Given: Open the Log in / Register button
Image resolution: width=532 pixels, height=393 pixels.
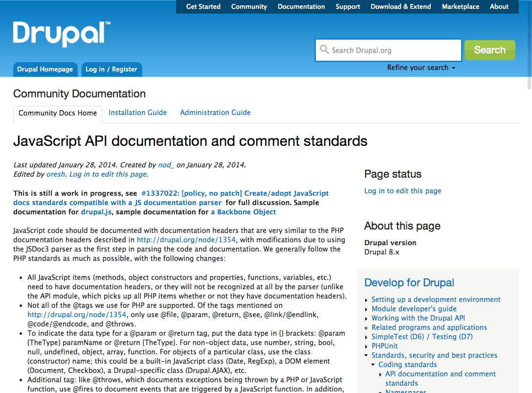Looking at the screenshot, I should click(111, 69).
